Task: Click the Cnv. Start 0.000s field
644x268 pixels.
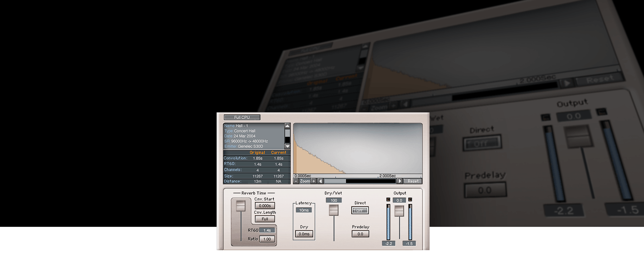Action: pos(265,206)
